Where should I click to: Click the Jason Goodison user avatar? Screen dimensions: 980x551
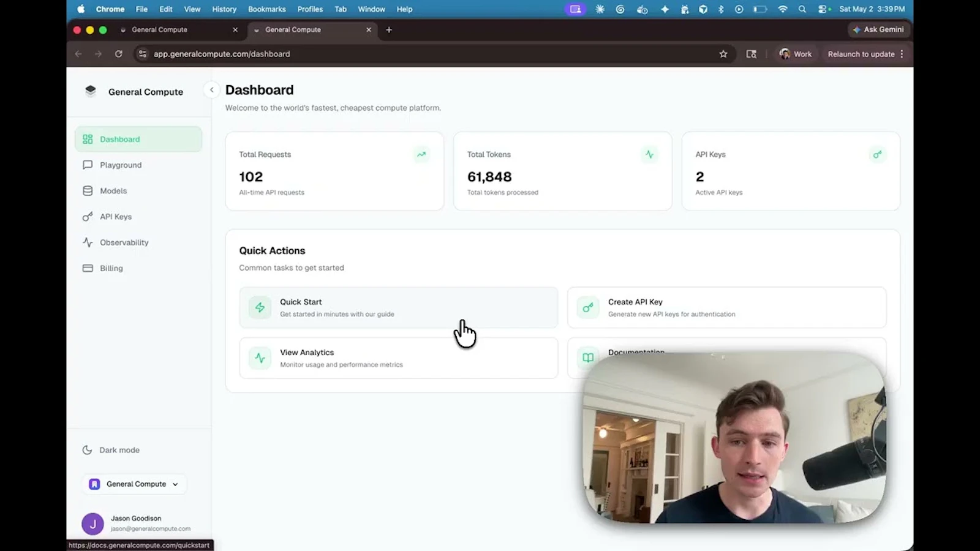[x=93, y=523]
